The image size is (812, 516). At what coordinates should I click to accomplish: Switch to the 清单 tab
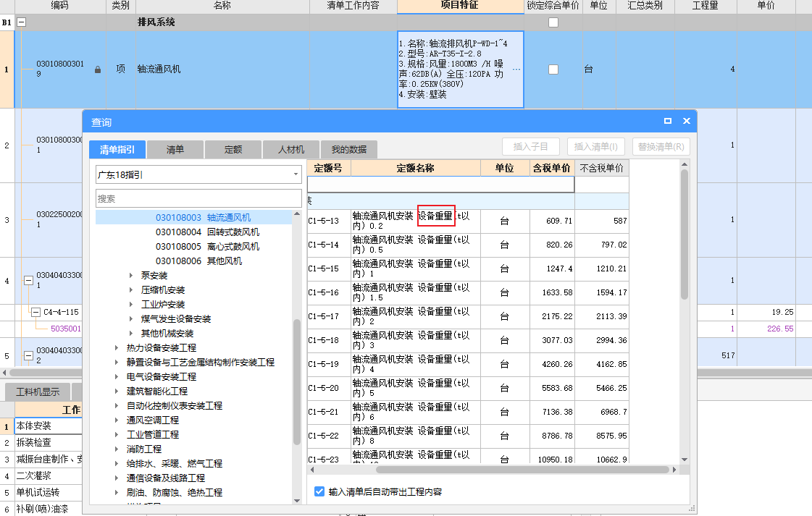(x=175, y=150)
